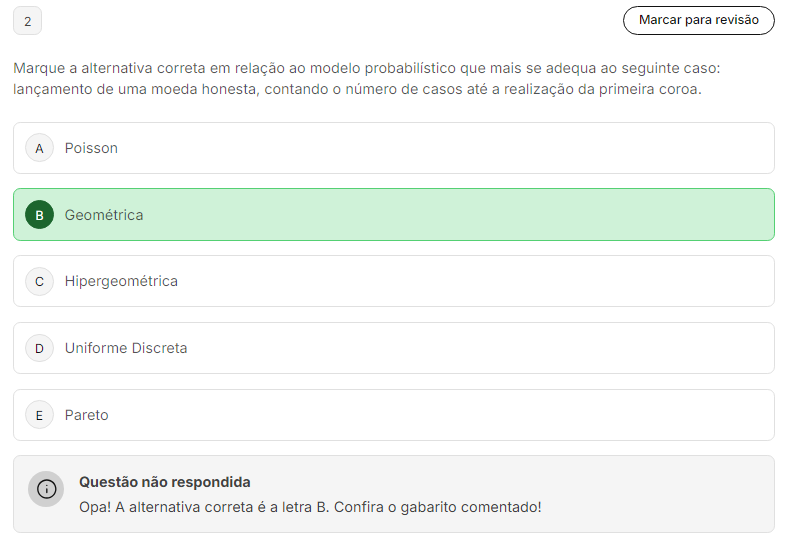Pick the Uniforme Discreta answer label
This screenshot has height=540, width=791.
pyautogui.click(x=126, y=348)
